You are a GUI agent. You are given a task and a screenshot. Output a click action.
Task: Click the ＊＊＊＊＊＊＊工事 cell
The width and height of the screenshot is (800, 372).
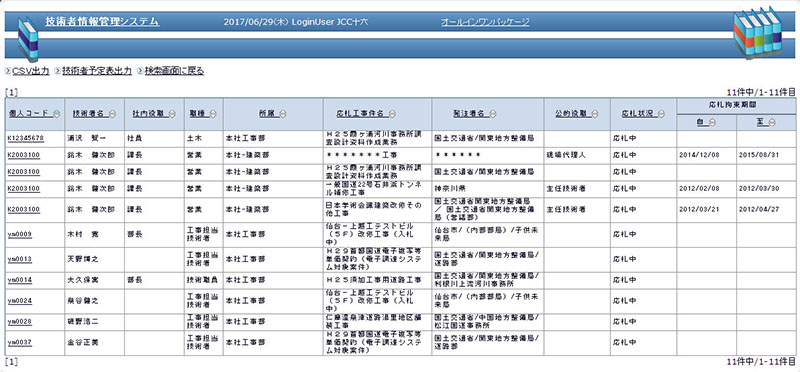377,155
